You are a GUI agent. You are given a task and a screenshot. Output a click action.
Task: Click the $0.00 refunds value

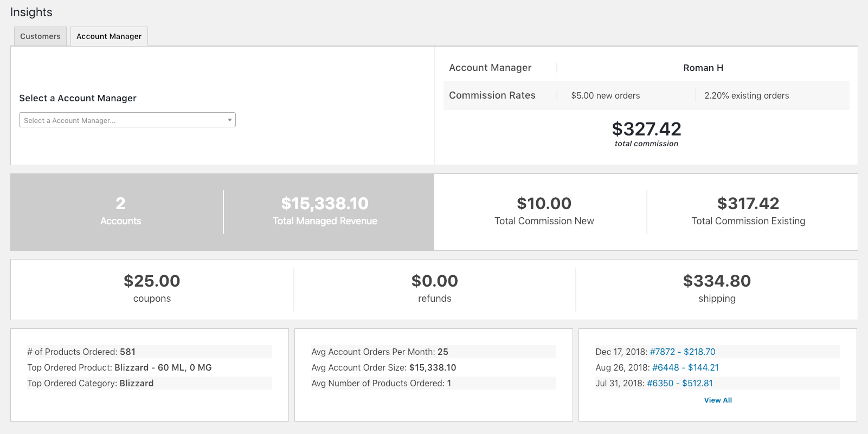435,281
